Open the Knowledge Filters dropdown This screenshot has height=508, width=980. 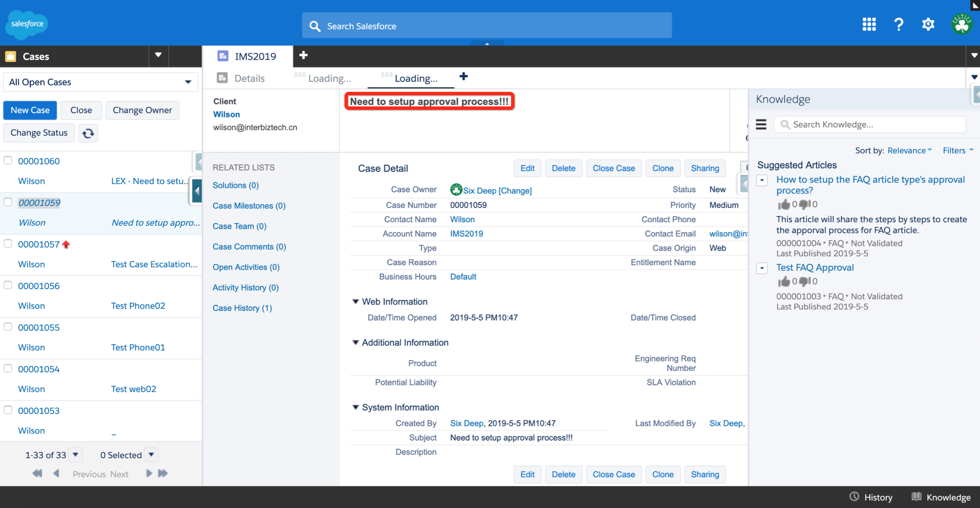point(958,151)
